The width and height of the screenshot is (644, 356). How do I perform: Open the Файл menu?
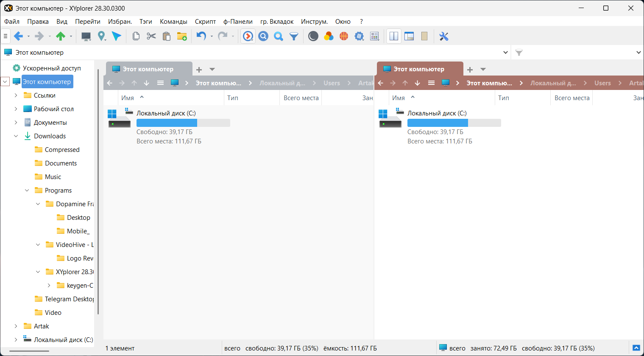(x=12, y=22)
